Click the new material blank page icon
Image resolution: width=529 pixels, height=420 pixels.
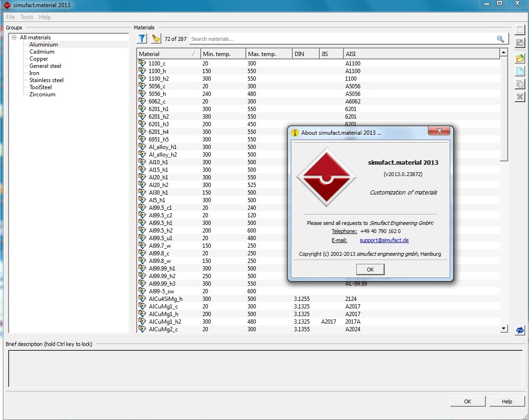pyautogui.click(x=520, y=71)
